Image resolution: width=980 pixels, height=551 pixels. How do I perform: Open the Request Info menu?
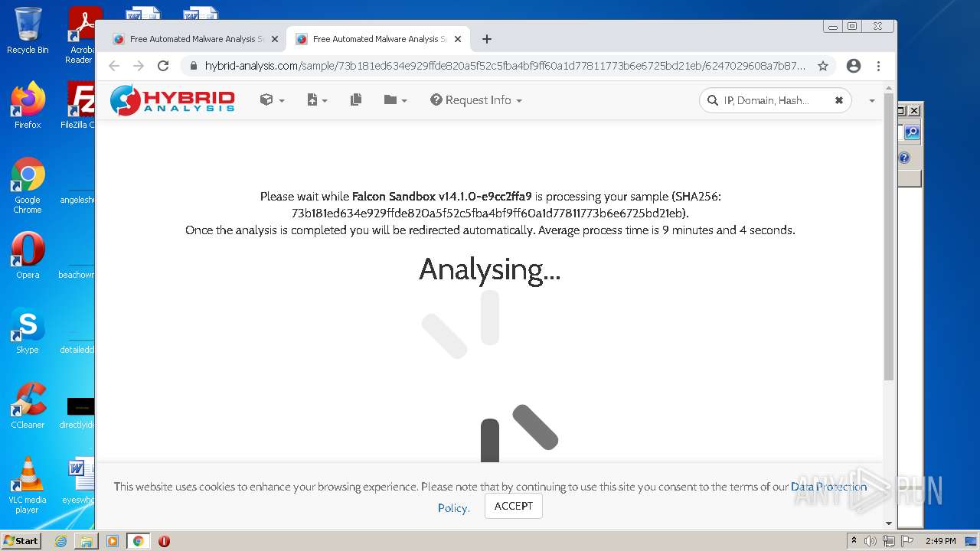[476, 100]
